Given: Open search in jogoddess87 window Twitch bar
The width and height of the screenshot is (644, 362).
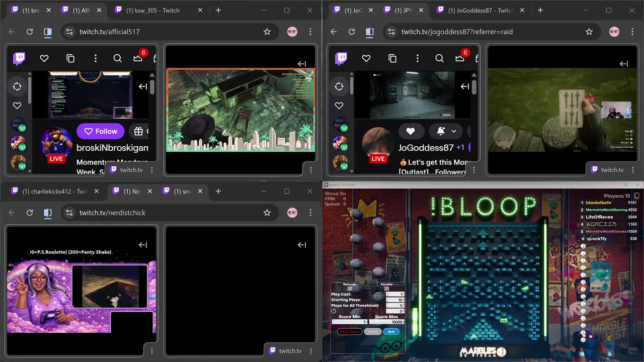Looking at the screenshot, I should [440, 59].
